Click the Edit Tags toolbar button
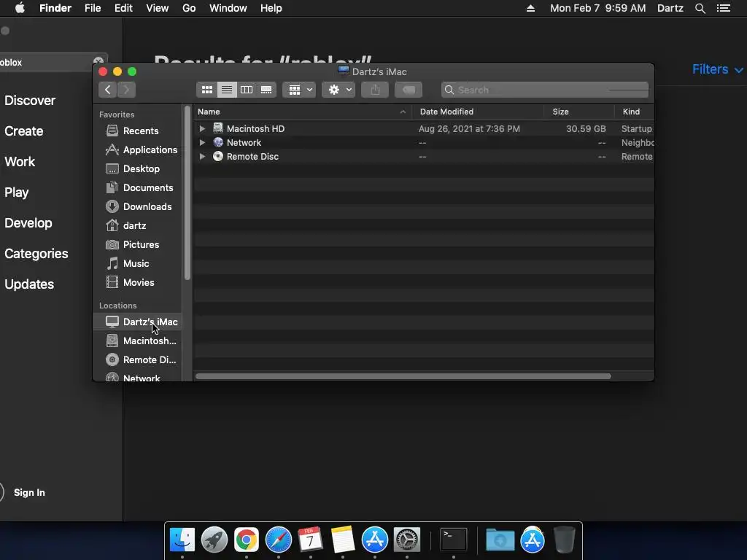747x560 pixels. tap(409, 90)
